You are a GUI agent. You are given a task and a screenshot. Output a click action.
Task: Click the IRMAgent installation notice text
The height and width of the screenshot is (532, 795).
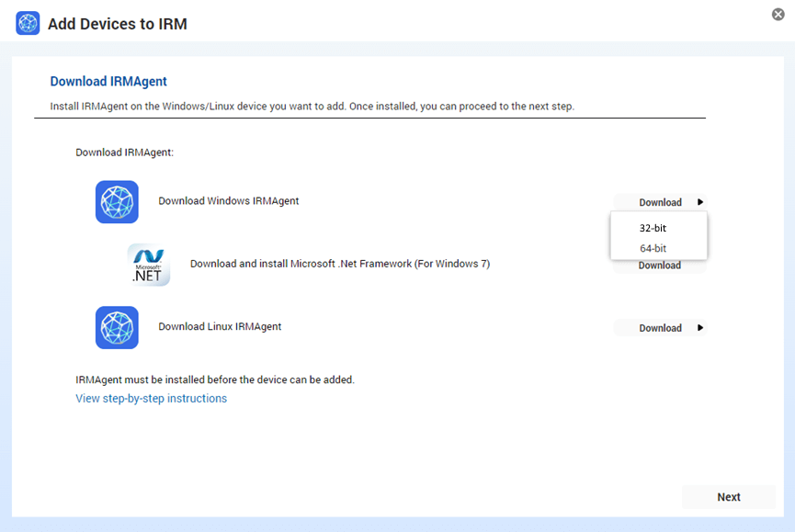[225, 379]
